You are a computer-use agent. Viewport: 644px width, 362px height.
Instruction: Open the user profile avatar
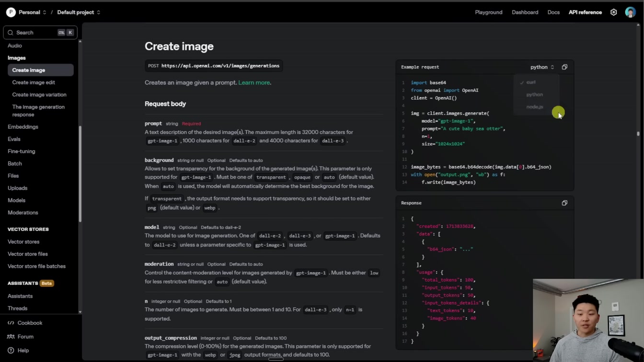[x=630, y=12]
